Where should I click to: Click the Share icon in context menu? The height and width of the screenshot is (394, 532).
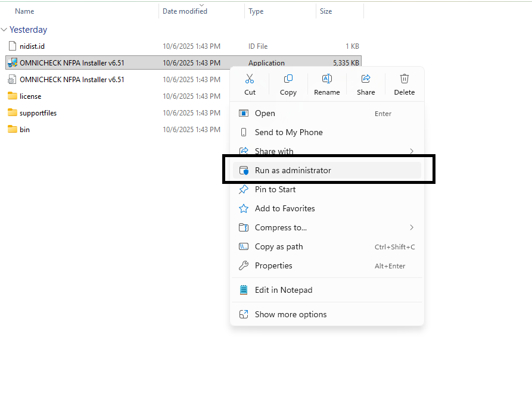(366, 79)
